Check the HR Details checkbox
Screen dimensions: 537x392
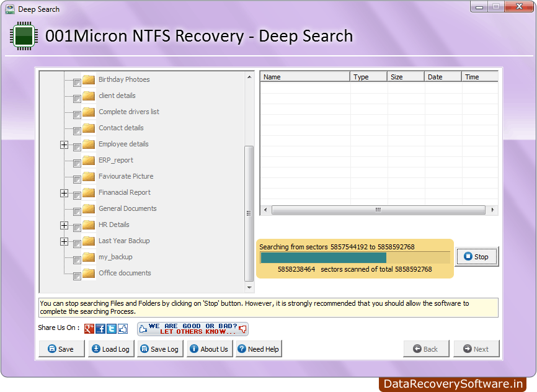pyautogui.click(x=77, y=228)
